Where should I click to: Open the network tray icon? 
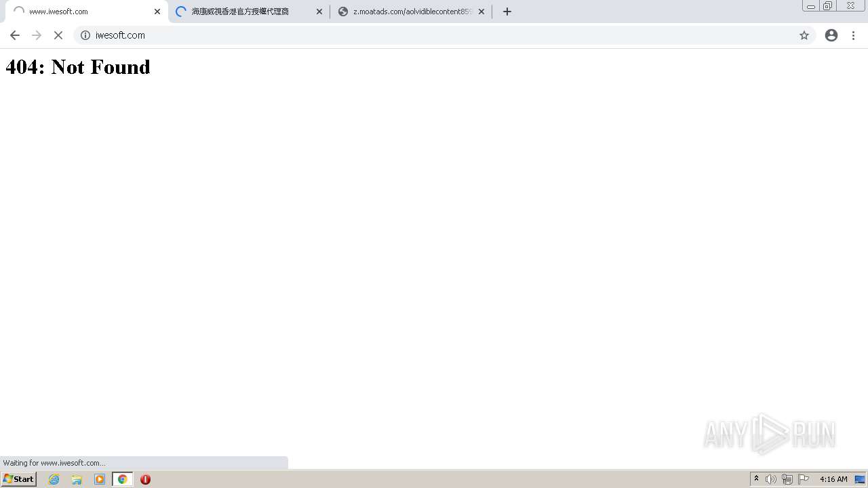787,479
